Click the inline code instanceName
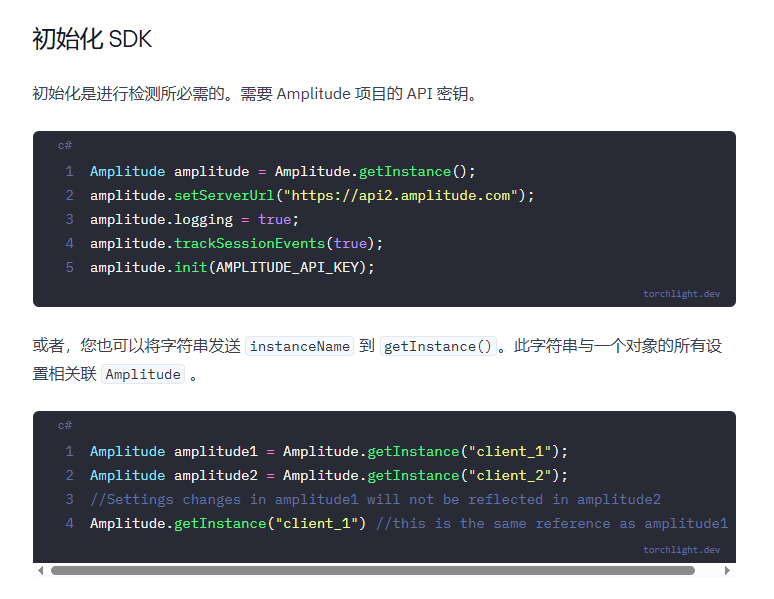Screen dimensions: 774x599 point(300,346)
